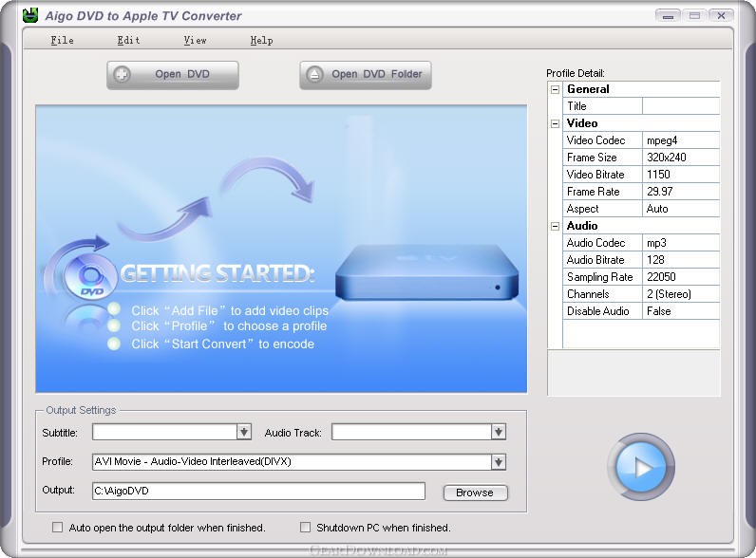
Task: Start conversion with the blue play button
Action: (x=641, y=467)
